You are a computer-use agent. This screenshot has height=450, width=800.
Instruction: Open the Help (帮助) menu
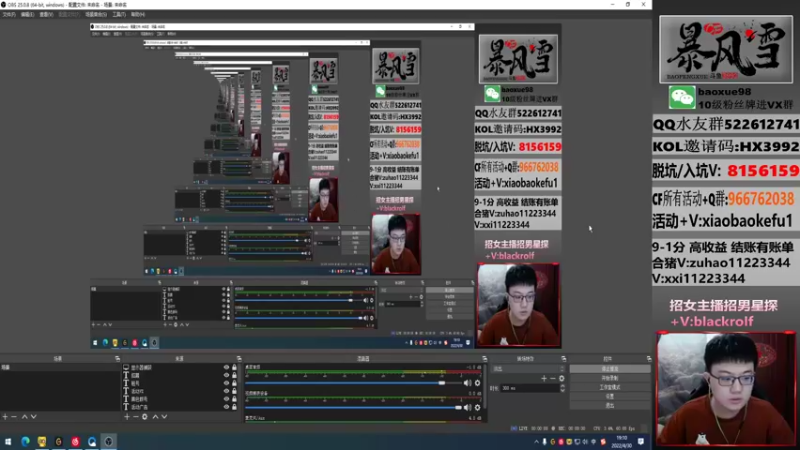tap(138, 14)
